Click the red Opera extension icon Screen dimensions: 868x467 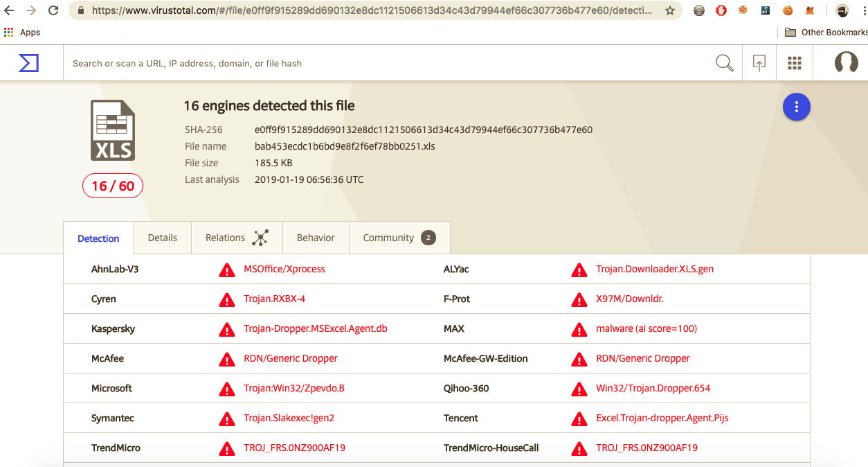tap(721, 10)
